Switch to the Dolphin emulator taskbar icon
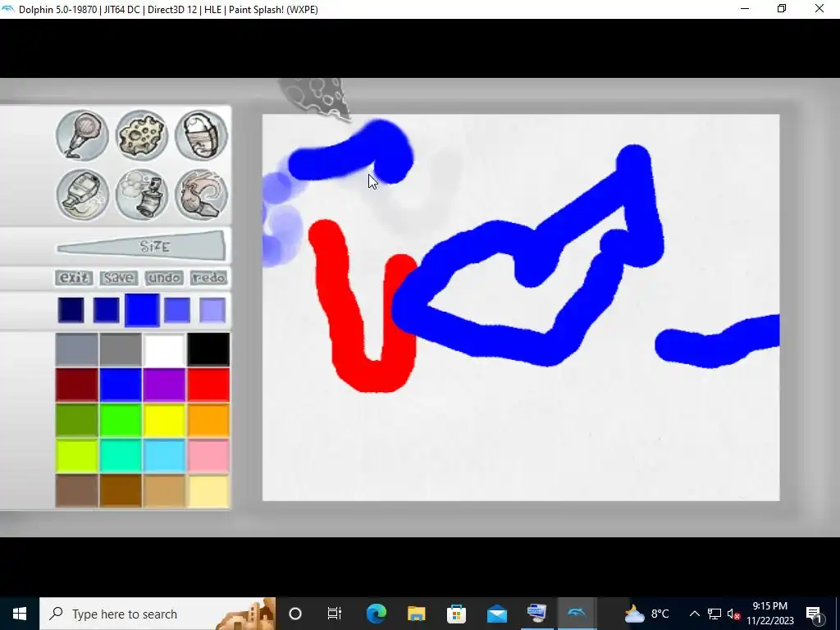840x630 pixels. (577, 614)
